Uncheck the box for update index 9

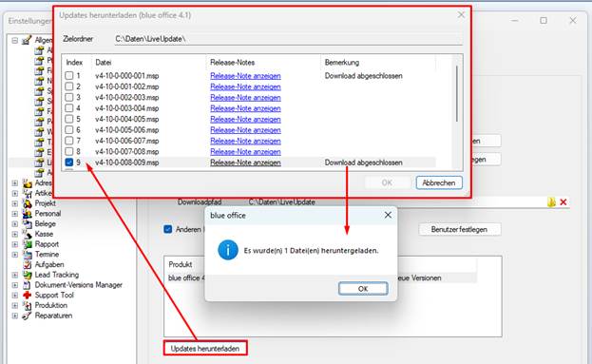click(69, 163)
